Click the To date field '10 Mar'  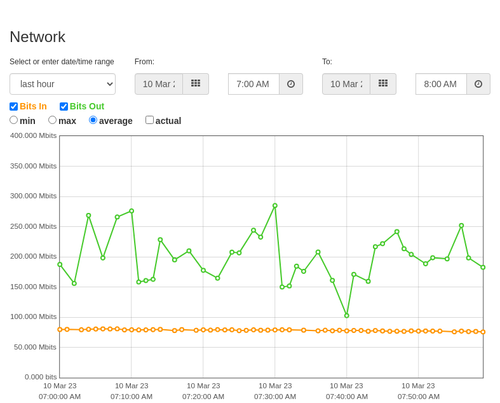point(346,84)
